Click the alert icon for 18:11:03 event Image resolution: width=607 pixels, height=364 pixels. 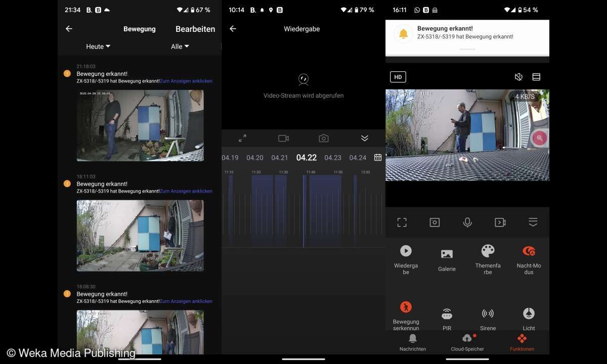[x=67, y=184]
